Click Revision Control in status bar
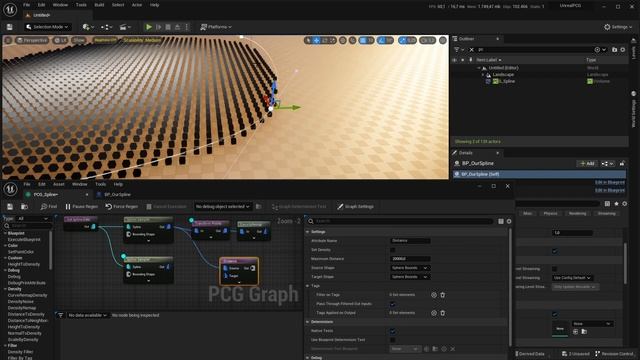 click(615, 354)
